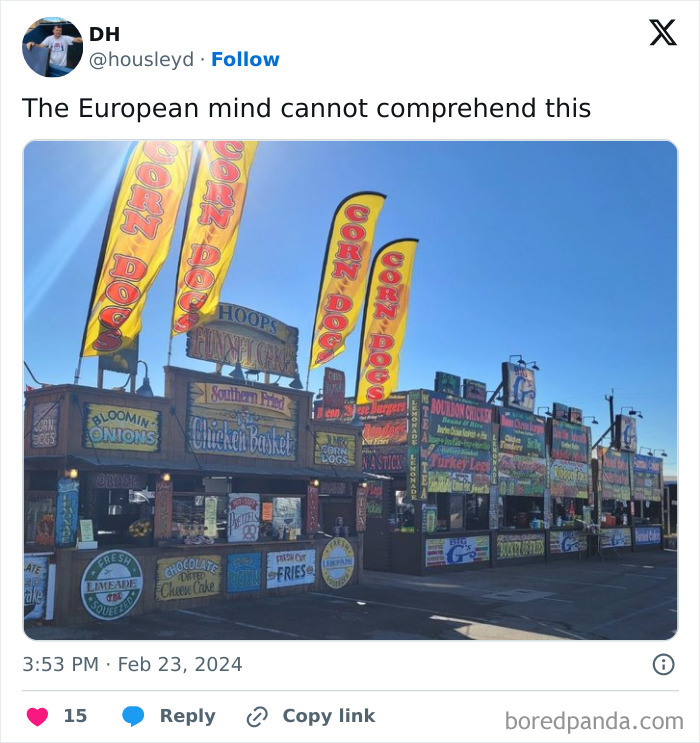Click the Fresh Squeezed Limeade sign in photo

tap(112, 585)
